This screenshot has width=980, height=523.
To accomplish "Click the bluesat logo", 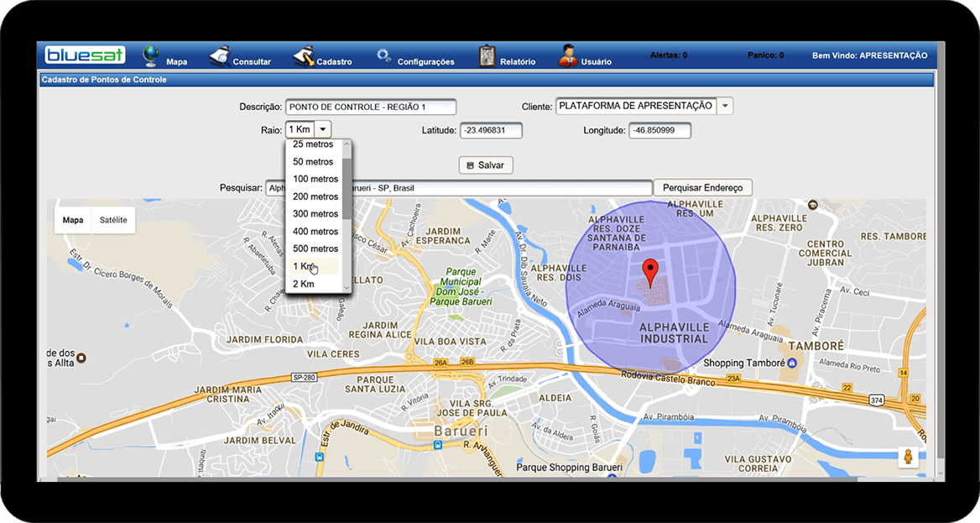I will [85, 55].
